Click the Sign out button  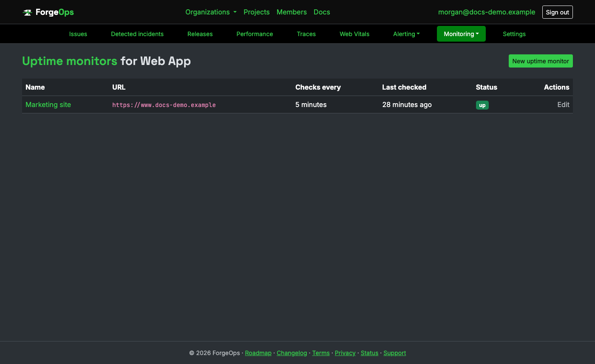(557, 12)
